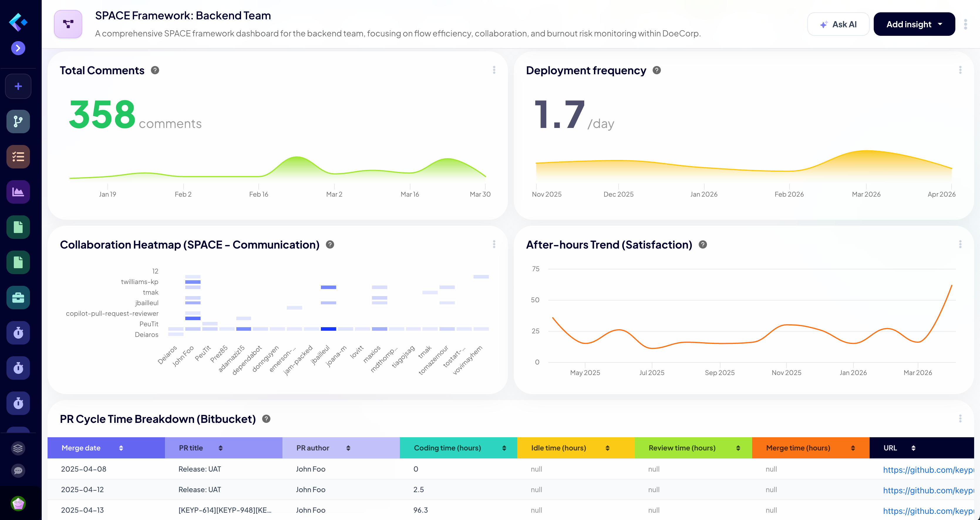This screenshot has width=980, height=520.
Task: Expand the options menu on Total Comments widget
Action: click(x=494, y=70)
